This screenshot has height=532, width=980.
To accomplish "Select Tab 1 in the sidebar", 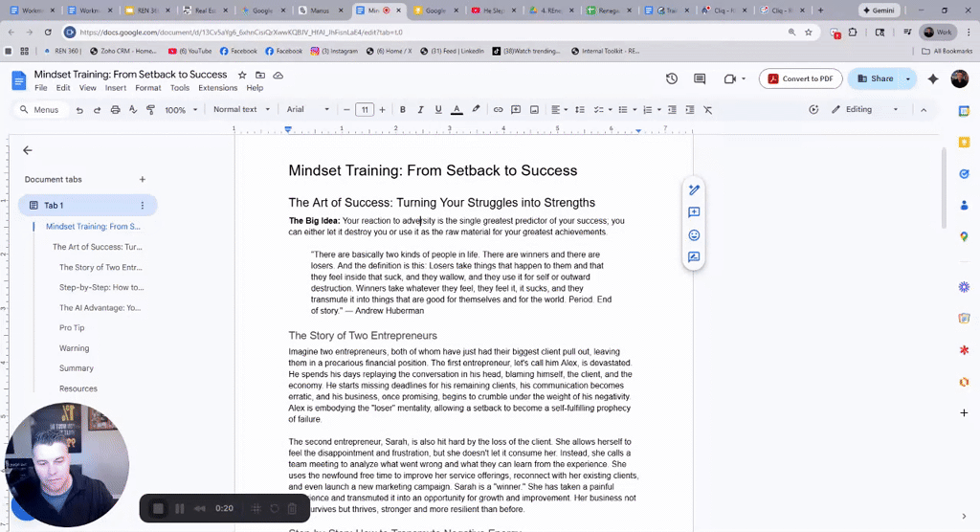I will point(87,205).
